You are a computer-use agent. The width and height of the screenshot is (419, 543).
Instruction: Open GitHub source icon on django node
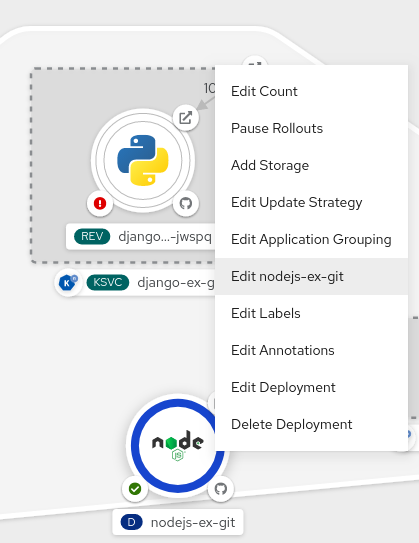tap(186, 203)
